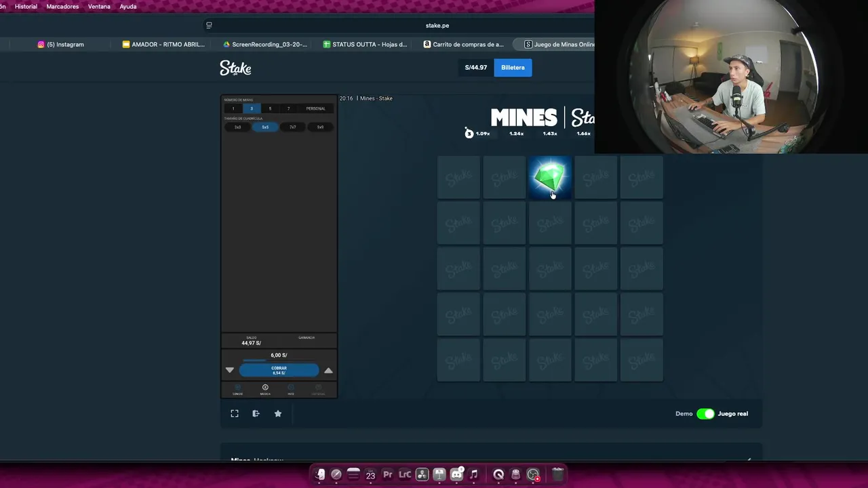Open Marcadores menu
The image size is (868, 488).
point(62,6)
